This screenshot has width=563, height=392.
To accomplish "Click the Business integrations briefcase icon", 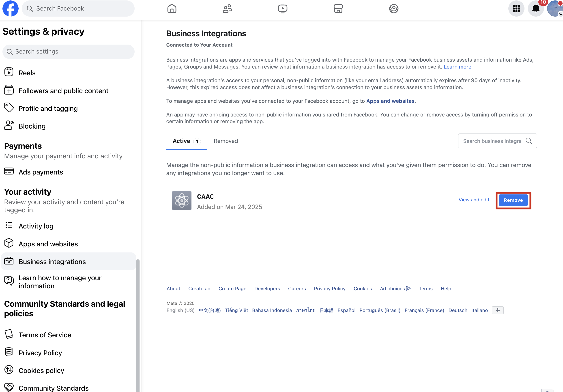I will [9, 261].
